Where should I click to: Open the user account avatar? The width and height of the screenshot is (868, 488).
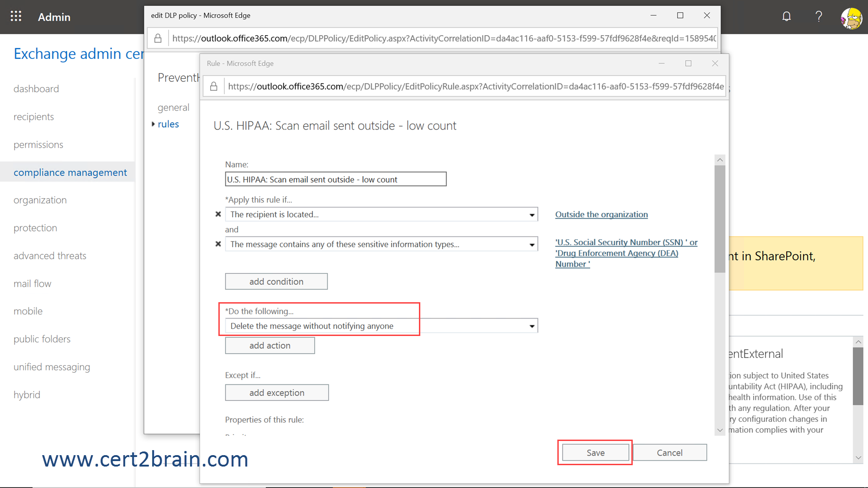pos(852,18)
